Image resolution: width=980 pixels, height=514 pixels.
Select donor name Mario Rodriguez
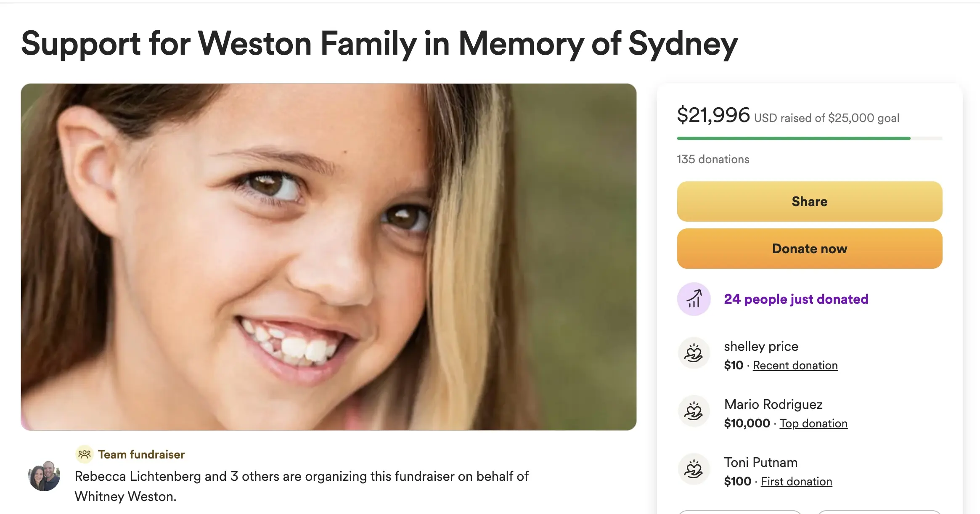tap(773, 404)
